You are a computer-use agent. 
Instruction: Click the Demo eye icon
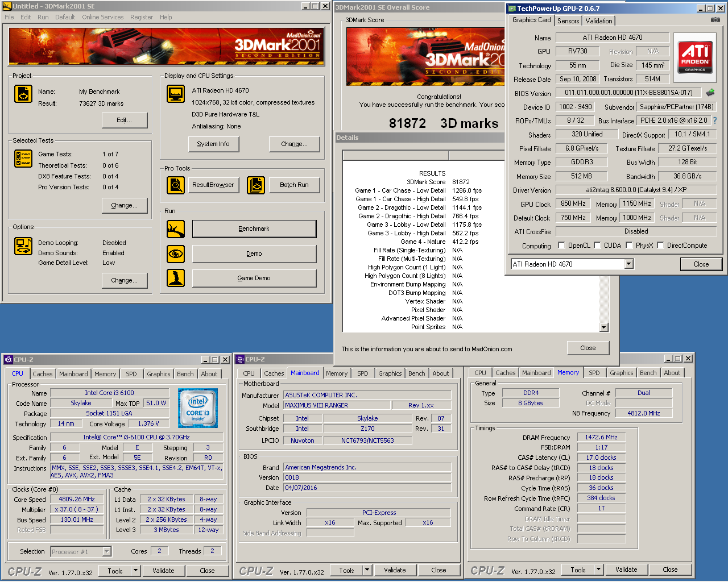pos(176,253)
